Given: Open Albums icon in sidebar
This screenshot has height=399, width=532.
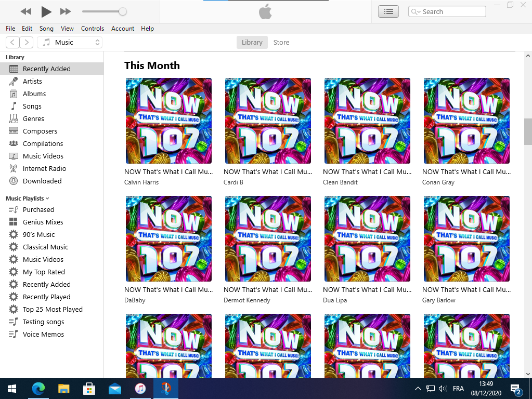Looking at the screenshot, I should point(14,94).
